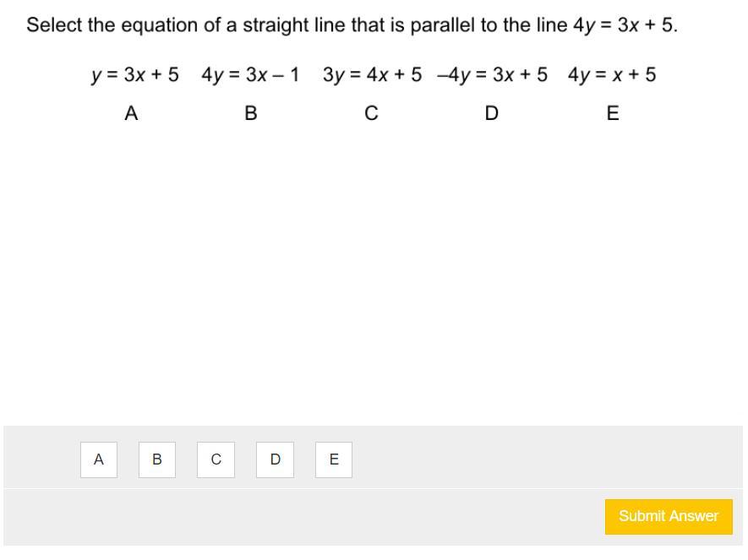Click label A beneath first equation
This screenshot has width=748, height=560.
[131, 113]
